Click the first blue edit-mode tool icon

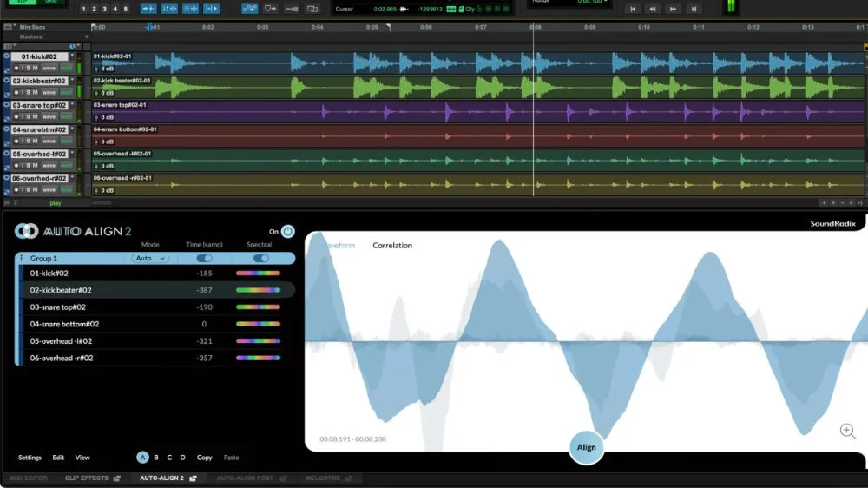tap(148, 9)
